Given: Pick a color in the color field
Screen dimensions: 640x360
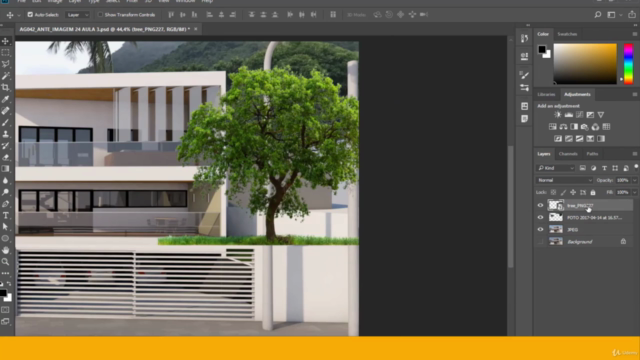Looking at the screenshot, I should [x=585, y=64].
